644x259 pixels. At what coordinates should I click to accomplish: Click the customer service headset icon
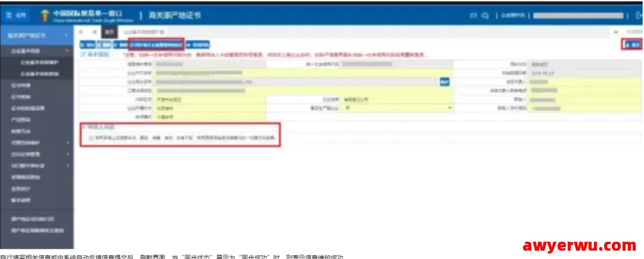click(x=485, y=15)
